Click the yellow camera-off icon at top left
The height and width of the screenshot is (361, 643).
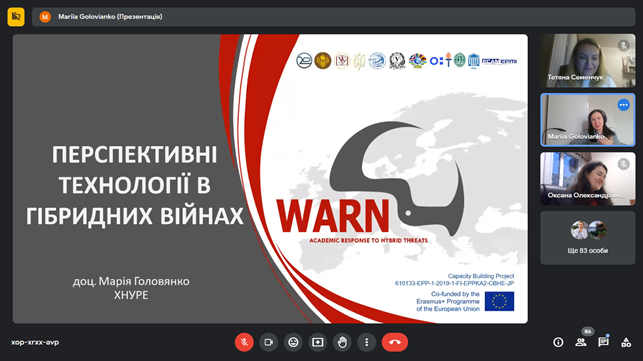(x=16, y=17)
